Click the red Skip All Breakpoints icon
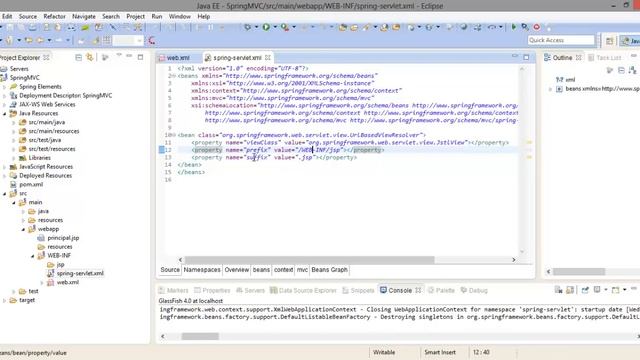Viewport: 640px width, 360px height. 536,27
